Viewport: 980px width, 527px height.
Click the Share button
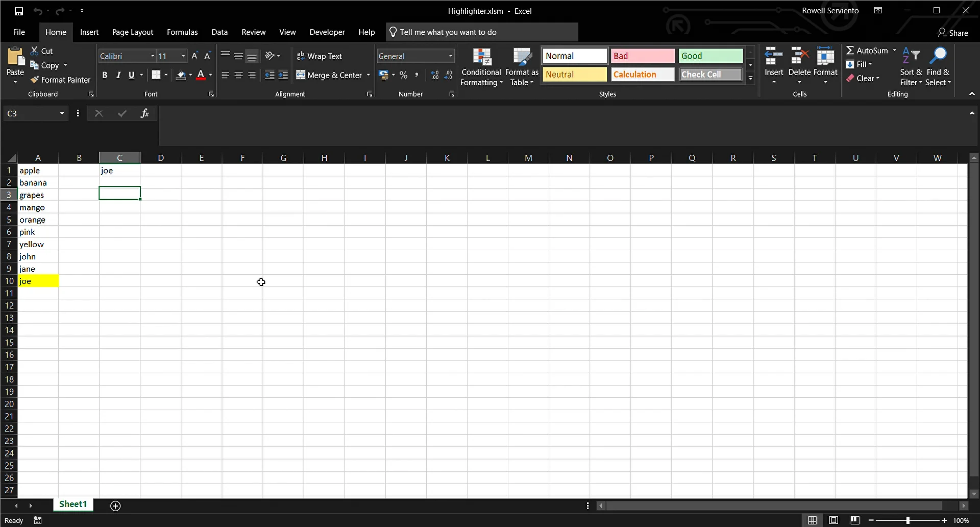[953, 33]
